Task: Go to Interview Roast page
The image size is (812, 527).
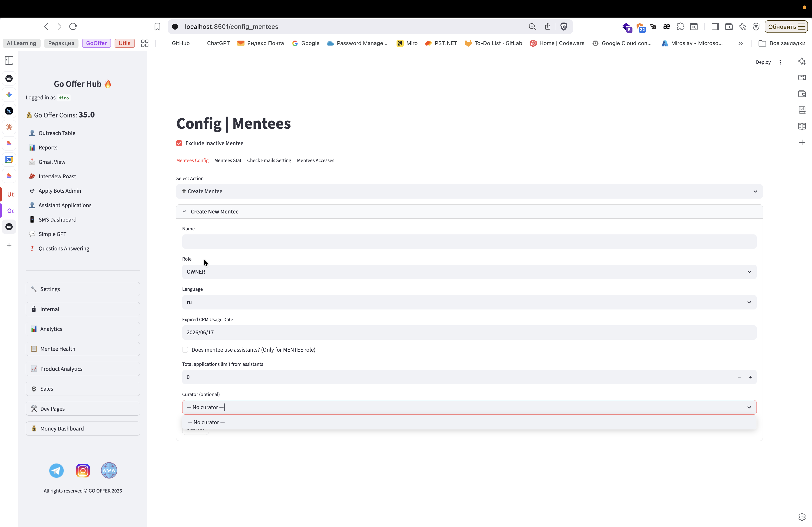Action: click(57, 176)
